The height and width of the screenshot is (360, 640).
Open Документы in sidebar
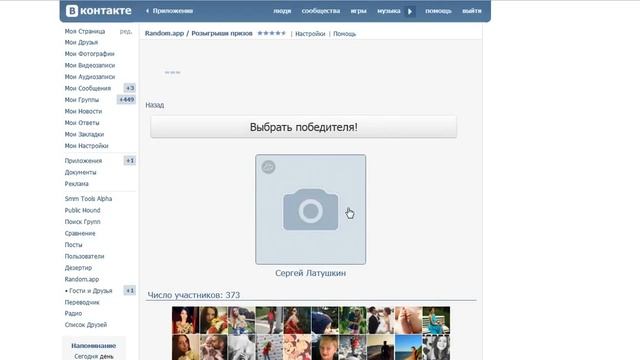[80, 172]
